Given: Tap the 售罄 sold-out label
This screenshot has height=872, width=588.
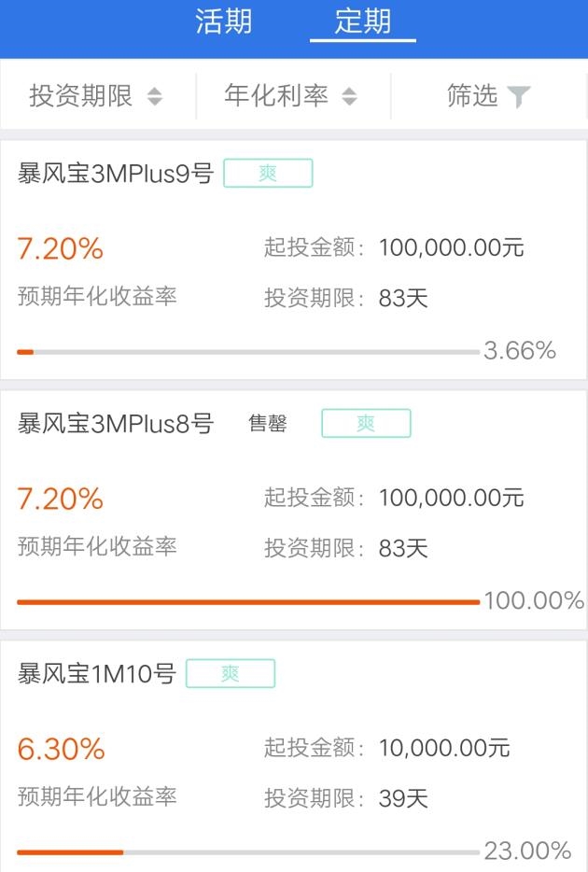Looking at the screenshot, I should click(x=267, y=424).
